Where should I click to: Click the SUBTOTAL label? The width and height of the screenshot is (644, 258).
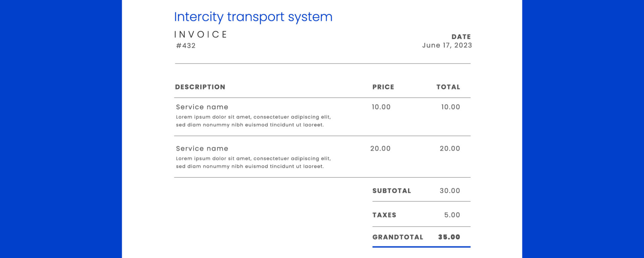point(391,191)
